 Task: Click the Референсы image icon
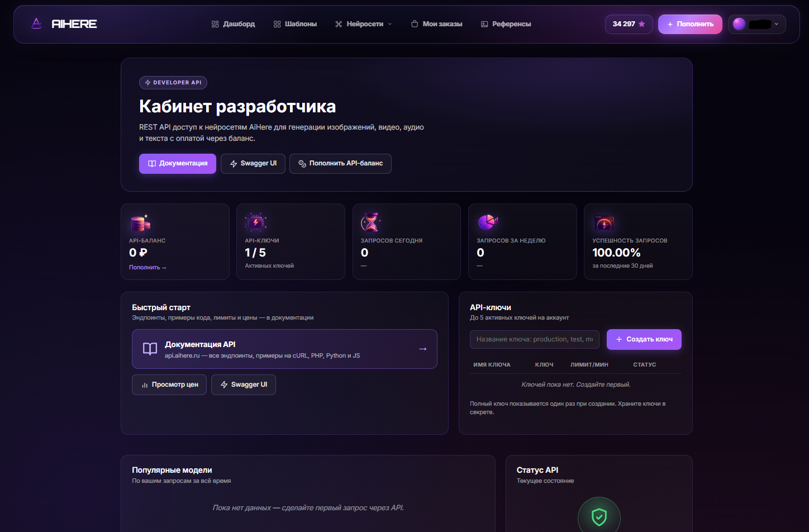pyautogui.click(x=484, y=24)
